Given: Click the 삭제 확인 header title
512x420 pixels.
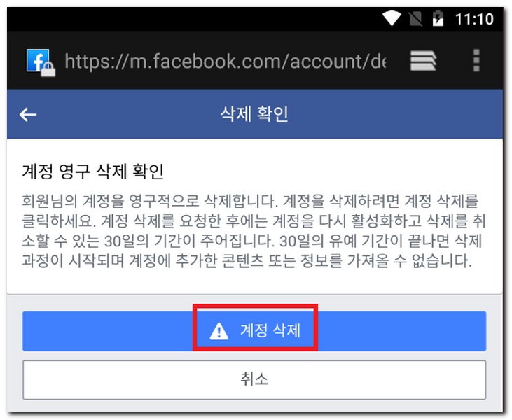Looking at the screenshot, I should click(254, 114).
